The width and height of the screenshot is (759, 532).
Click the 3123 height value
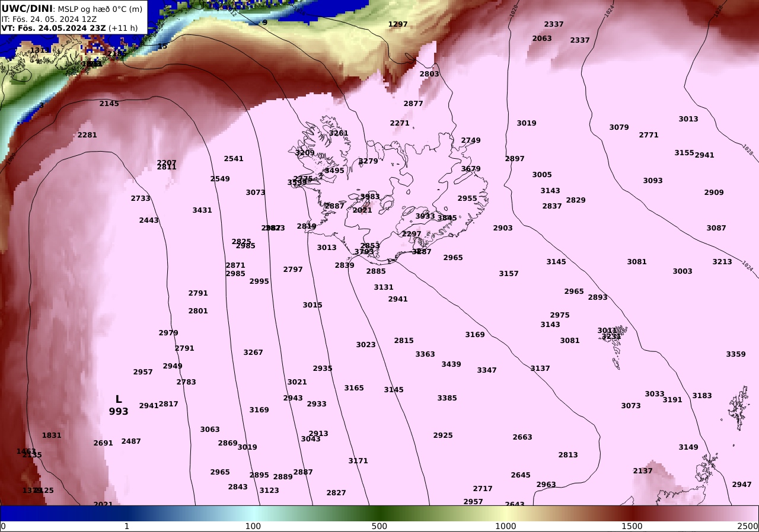[x=269, y=491]
